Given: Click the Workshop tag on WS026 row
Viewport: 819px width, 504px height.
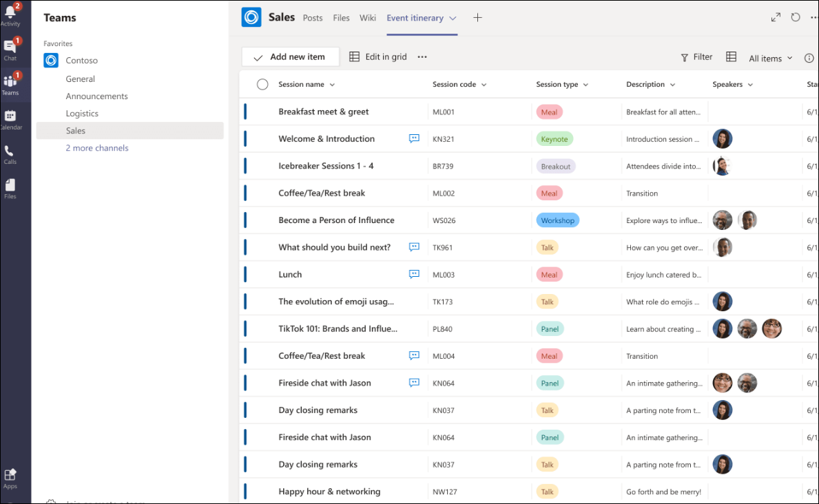Looking at the screenshot, I should (557, 220).
